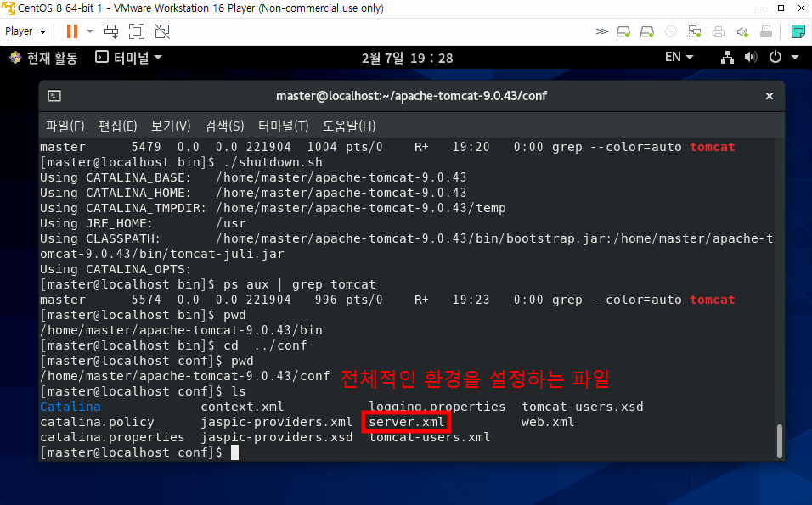The image size is (812, 505).
Task: Minimize the VMware Player window
Action: tap(760, 8)
